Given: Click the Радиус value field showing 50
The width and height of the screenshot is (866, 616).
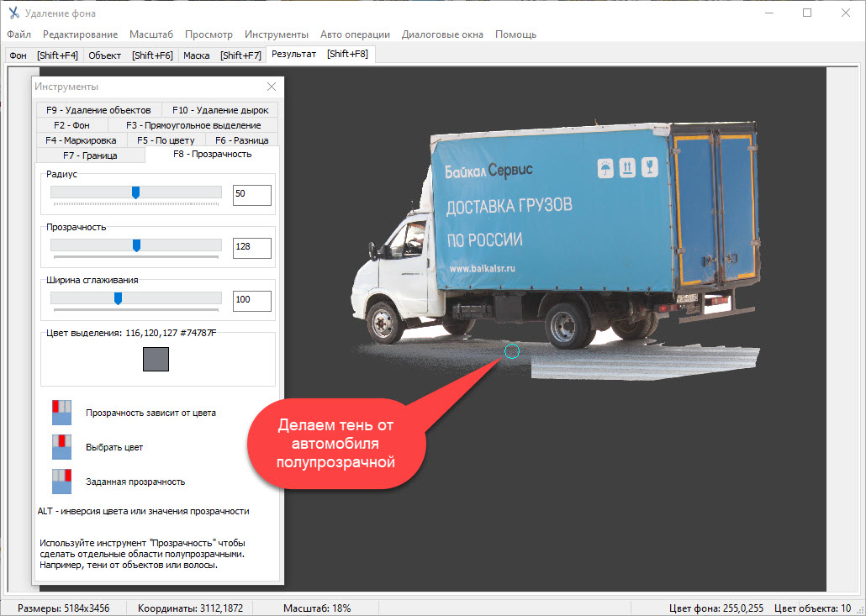Looking at the screenshot, I should pos(252,195).
